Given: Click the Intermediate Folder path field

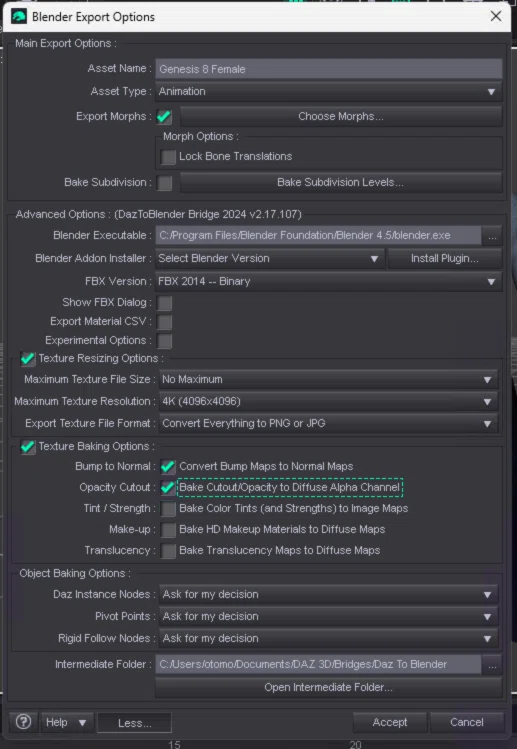Looking at the screenshot, I should click(318, 664).
